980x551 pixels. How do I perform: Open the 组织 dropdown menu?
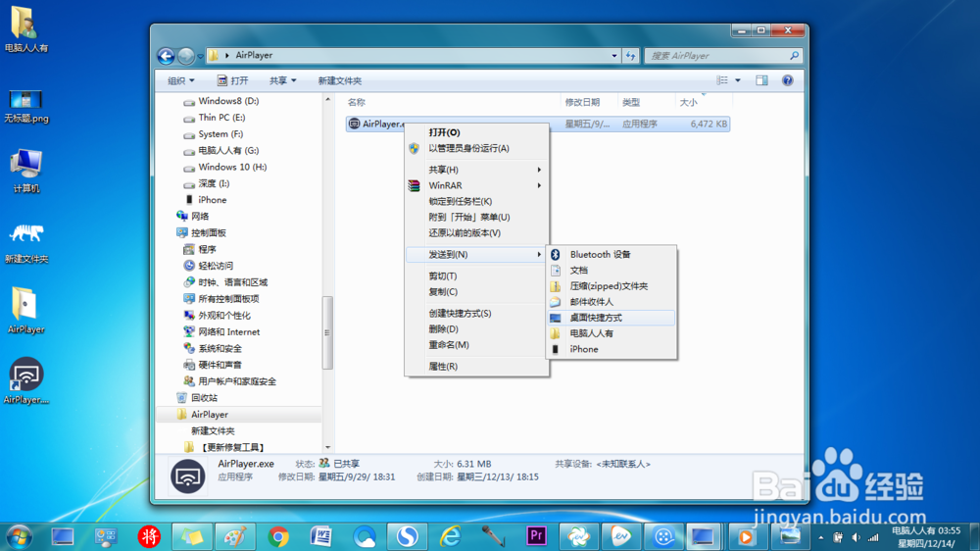[x=180, y=80]
